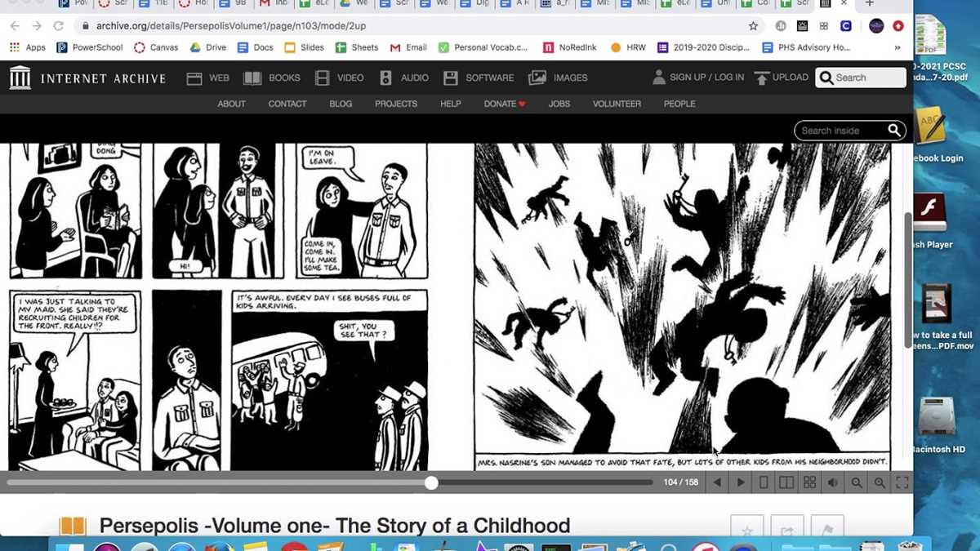The image size is (980, 551).
Task: Click the DONATE link with heart
Action: [505, 104]
